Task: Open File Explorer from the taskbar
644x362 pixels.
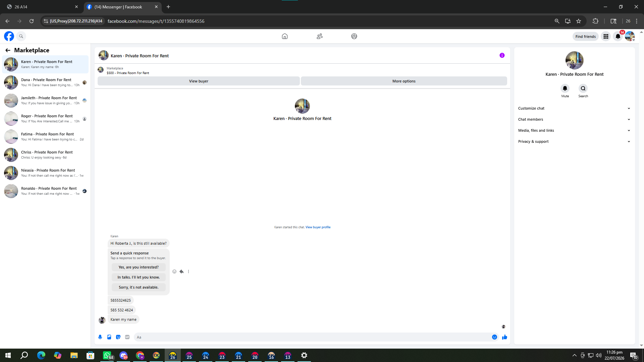Action: (74, 355)
